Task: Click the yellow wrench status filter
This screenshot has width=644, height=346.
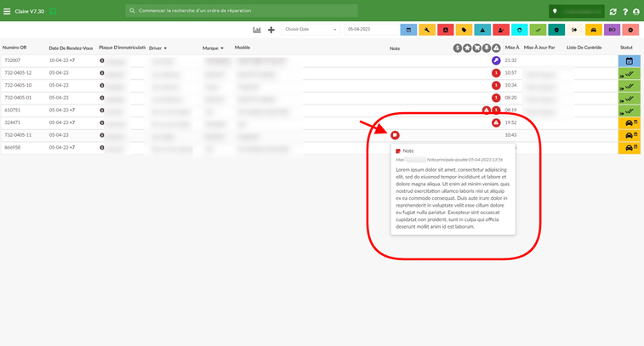Action: (x=427, y=30)
